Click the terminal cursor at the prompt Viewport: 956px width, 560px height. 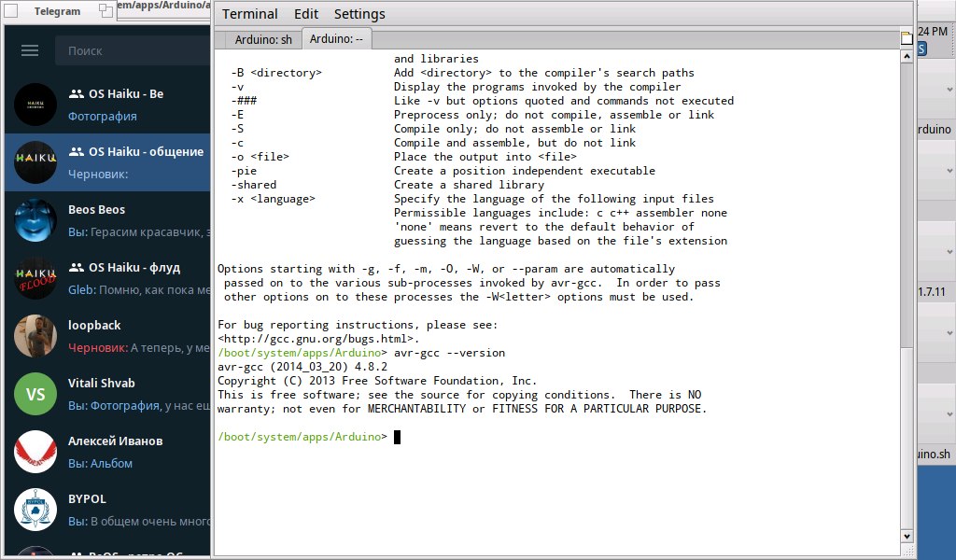[397, 437]
